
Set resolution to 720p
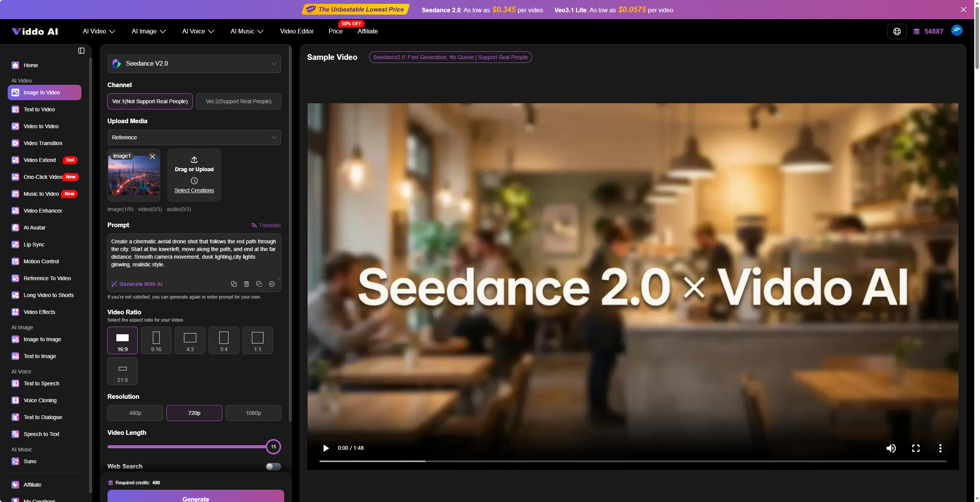(194, 413)
